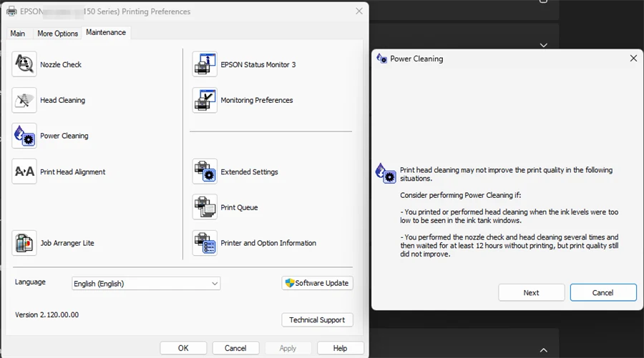Launch the Head Cleaning icon

coord(24,100)
